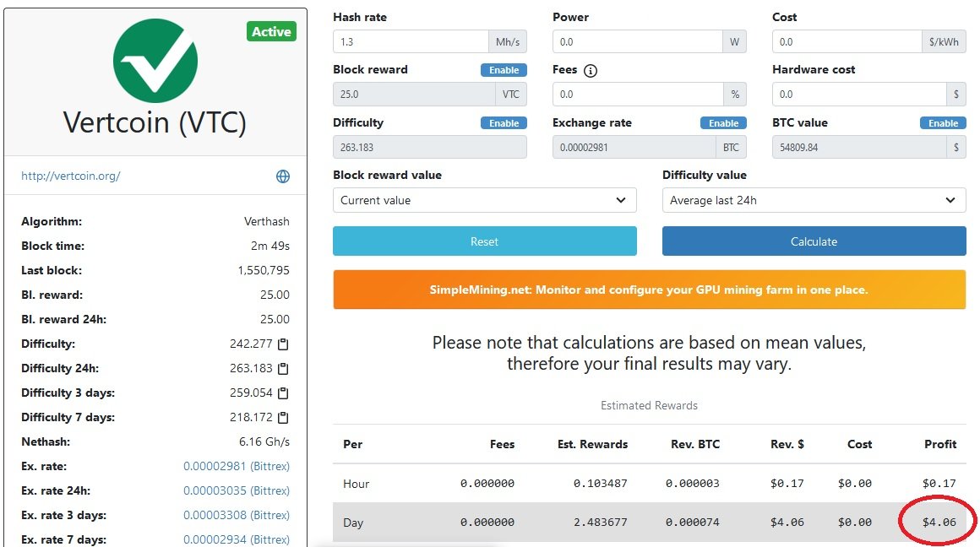Viewport: 980px width, 547px height.
Task: Select the Verthash algorithm value
Action: [x=267, y=222]
